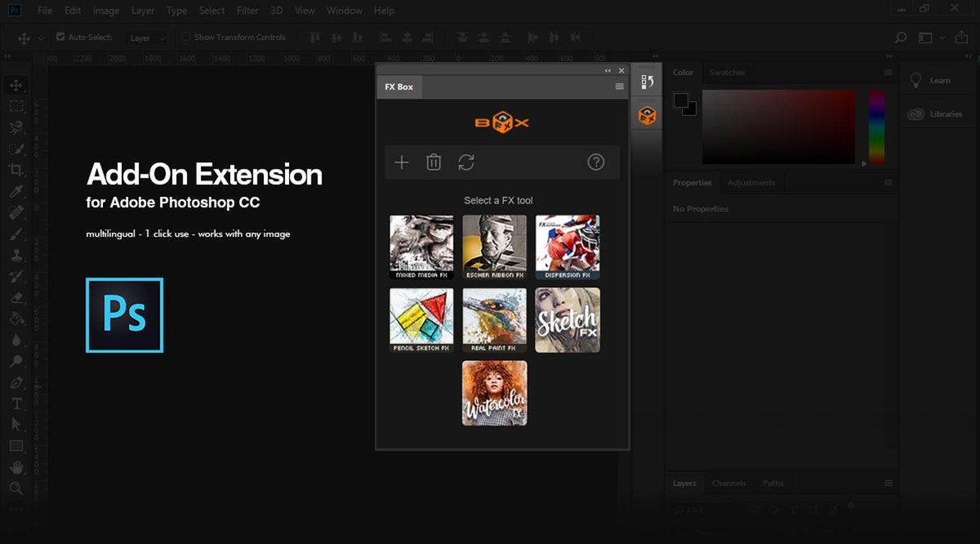Click the trash icon in FX Box

434,163
